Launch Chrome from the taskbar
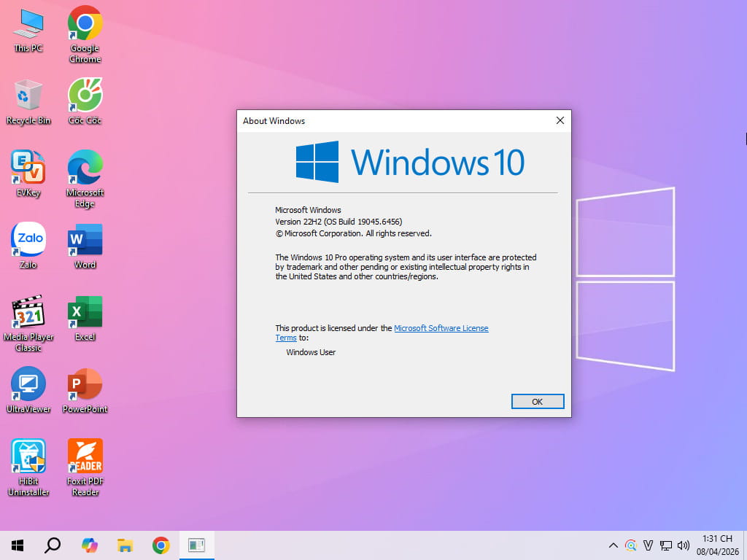Viewport: 747px width, 560px height. pos(161,545)
